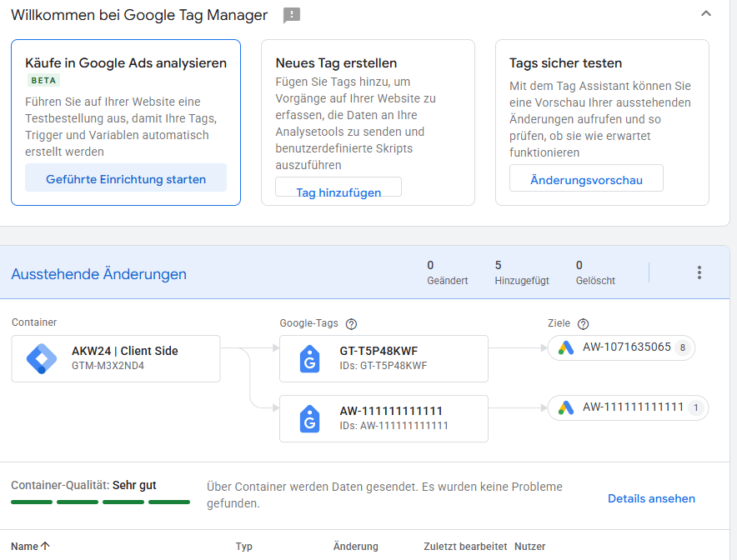
Task: Open the GT-T5P48KWF Google tag card
Action: 384,358
